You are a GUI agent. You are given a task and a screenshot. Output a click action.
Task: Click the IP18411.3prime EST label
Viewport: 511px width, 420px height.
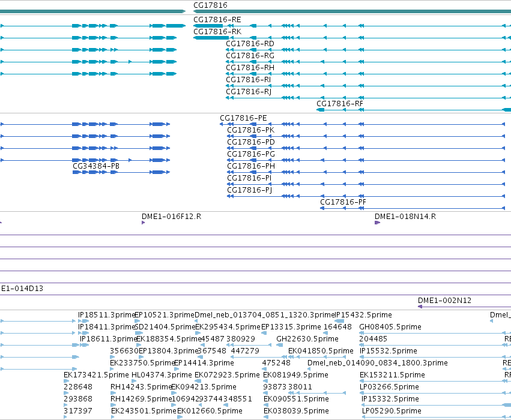tap(106, 327)
